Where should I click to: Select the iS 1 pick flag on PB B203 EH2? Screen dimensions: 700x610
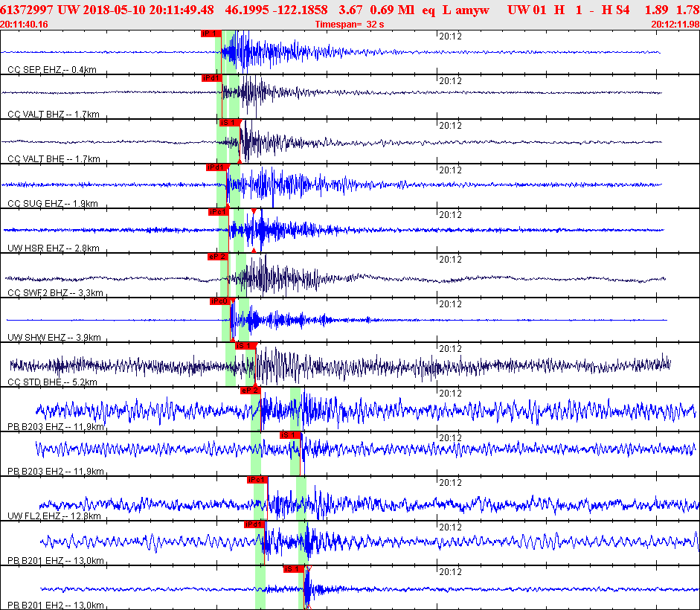tap(289, 435)
